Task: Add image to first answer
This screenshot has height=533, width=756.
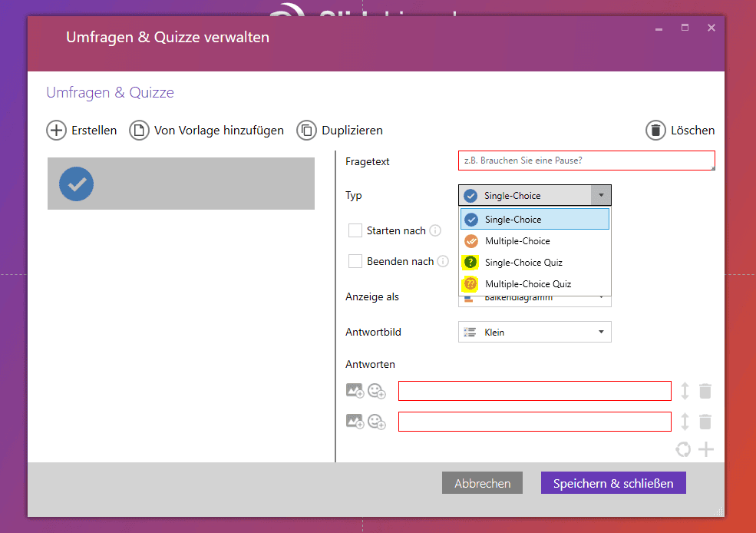Action: pos(355,391)
